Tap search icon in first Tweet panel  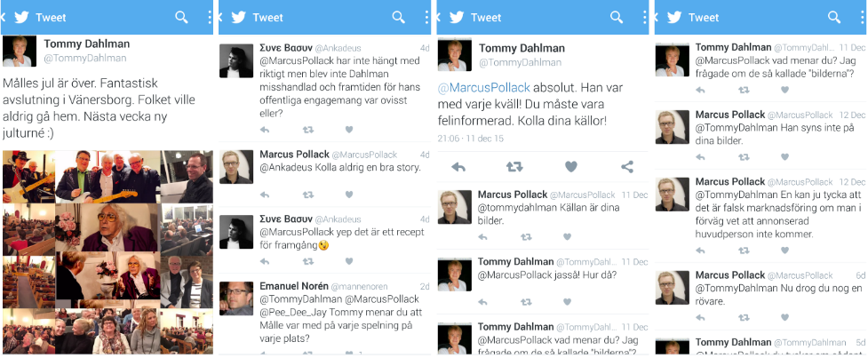(182, 17)
